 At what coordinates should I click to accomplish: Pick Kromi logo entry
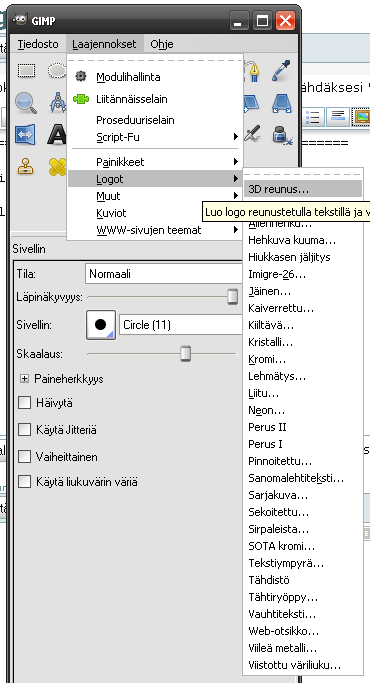(303, 360)
